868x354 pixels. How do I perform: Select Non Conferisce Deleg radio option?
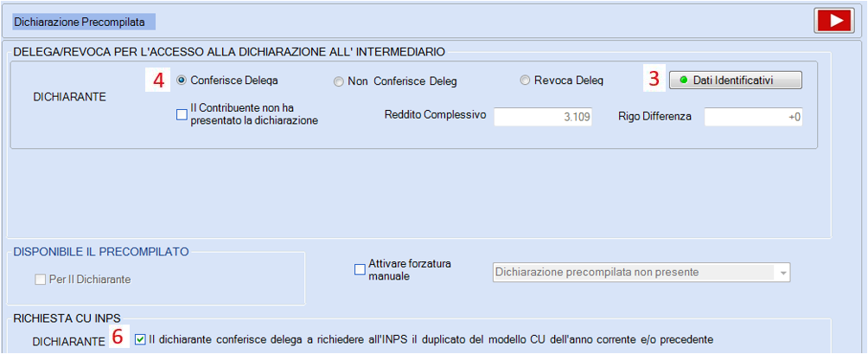338,82
